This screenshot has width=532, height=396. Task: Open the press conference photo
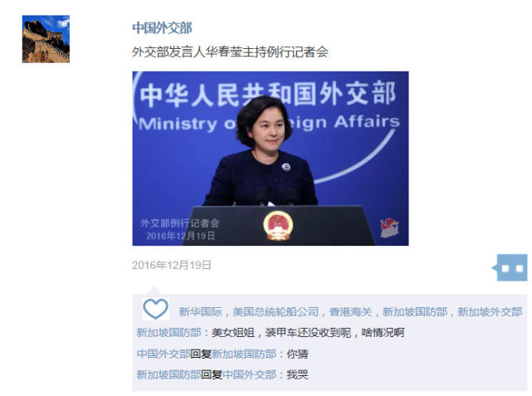[x=271, y=159]
